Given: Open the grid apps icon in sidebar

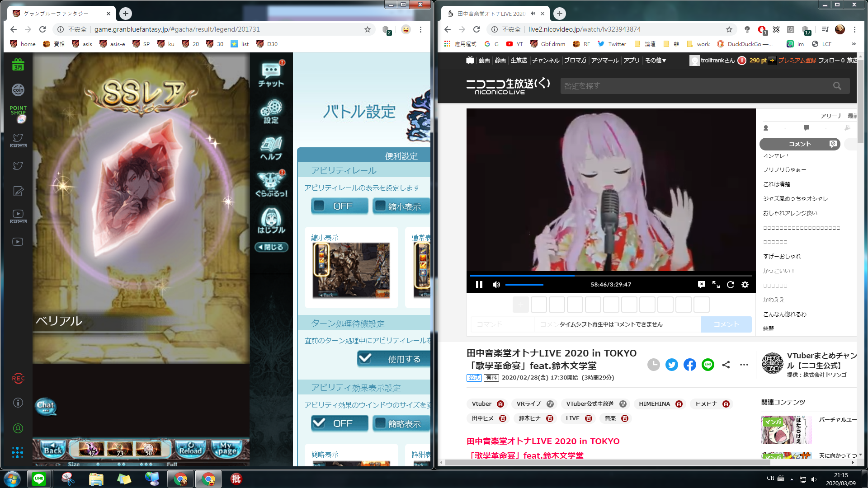Looking at the screenshot, I should pyautogui.click(x=18, y=452).
